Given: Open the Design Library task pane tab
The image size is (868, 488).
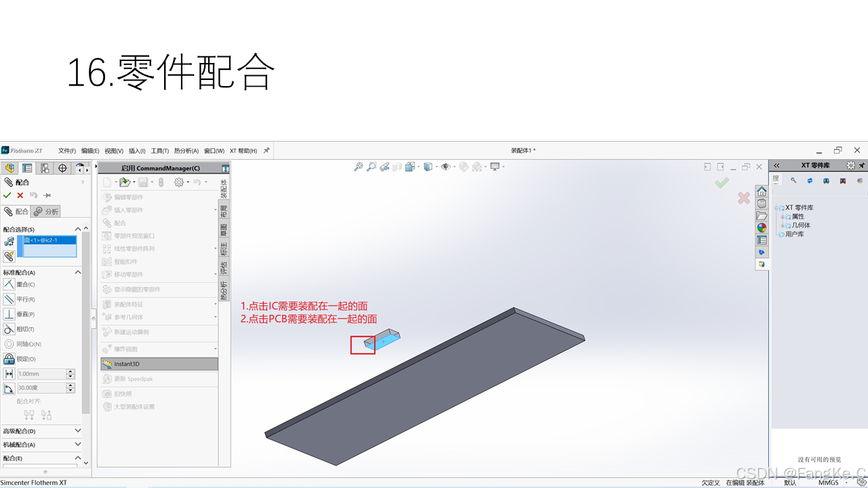Looking at the screenshot, I should coord(762,203).
